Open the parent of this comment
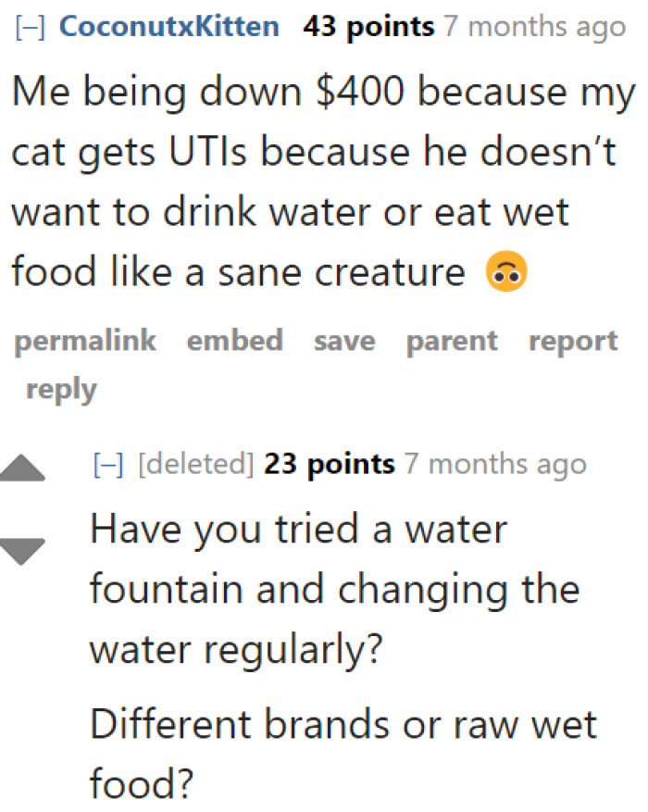Viewport: 648px width, 812px height. 451,342
